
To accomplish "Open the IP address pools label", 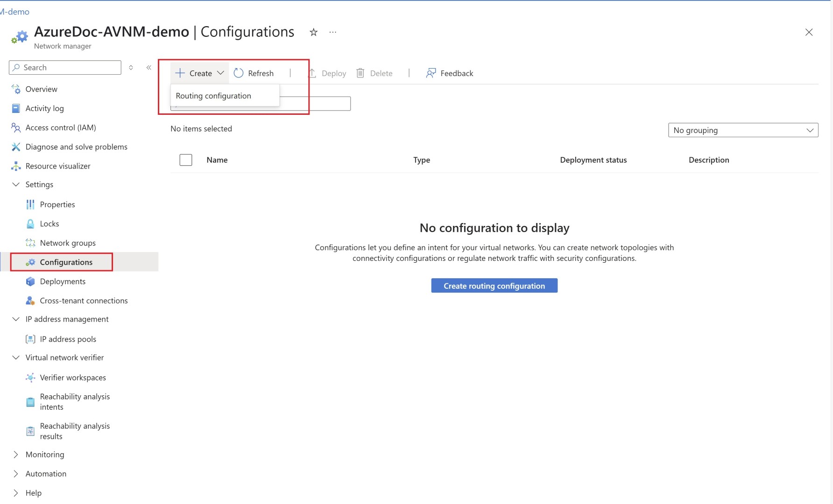I will click(68, 339).
